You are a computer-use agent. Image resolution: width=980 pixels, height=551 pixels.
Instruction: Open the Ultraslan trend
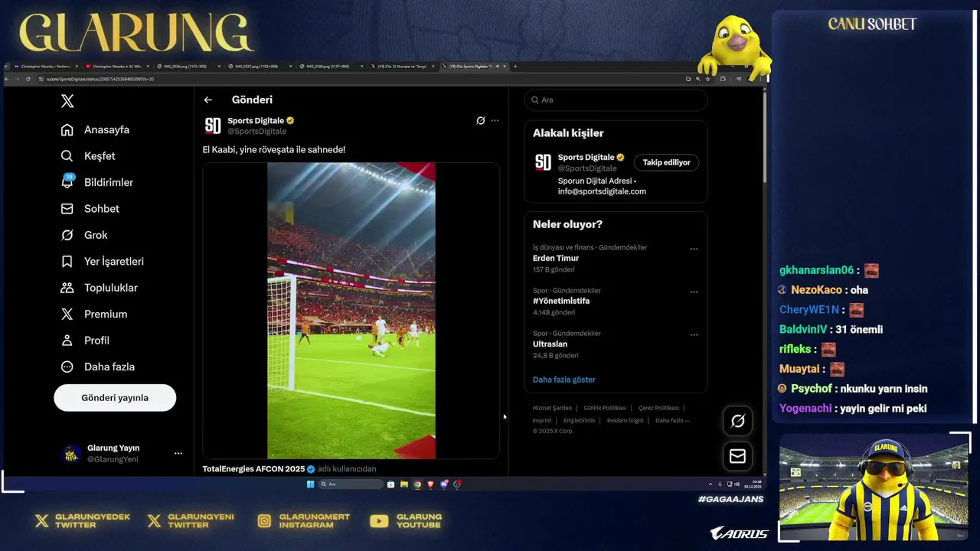click(x=550, y=344)
